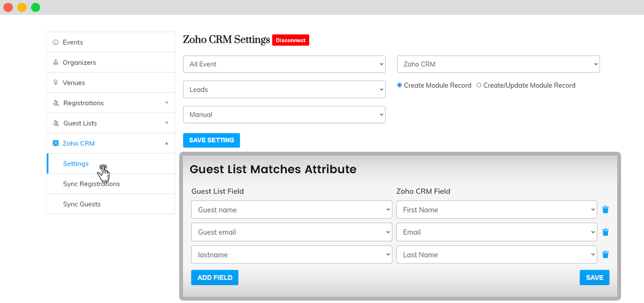This screenshot has width=644, height=303.
Task: Delete the Guest name field mapping
Action: (x=605, y=209)
